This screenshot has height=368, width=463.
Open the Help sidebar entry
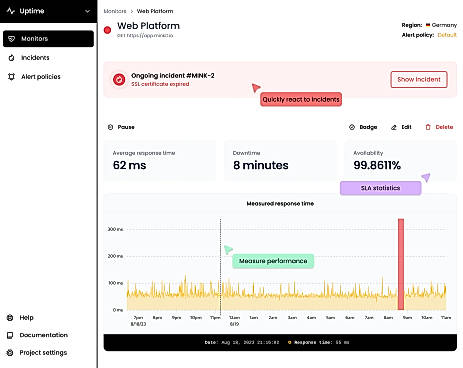click(x=26, y=318)
